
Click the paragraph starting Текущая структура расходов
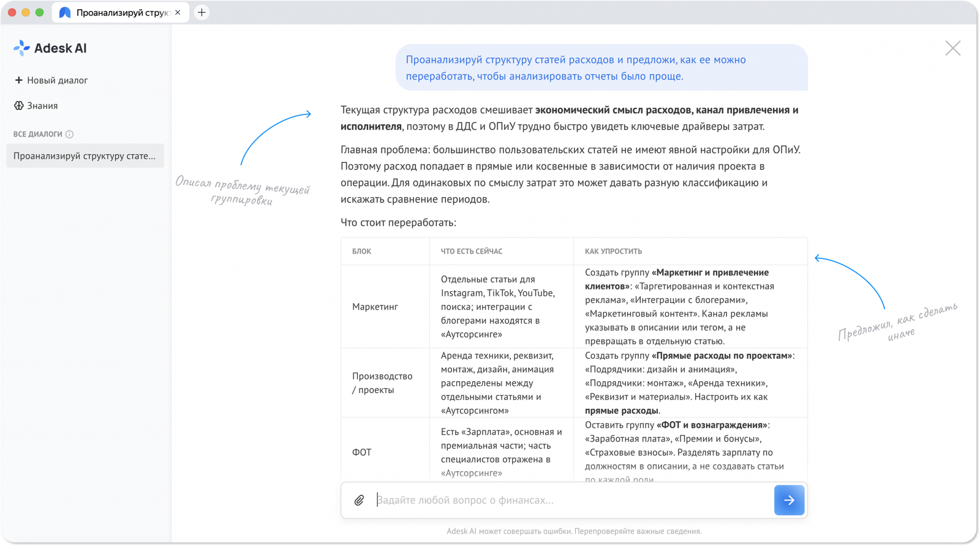[x=570, y=118]
